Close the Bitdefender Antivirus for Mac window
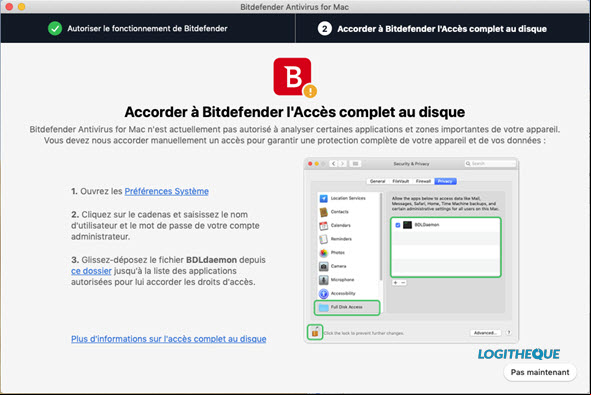Viewport: 591px width, 395px height. [9, 6]
